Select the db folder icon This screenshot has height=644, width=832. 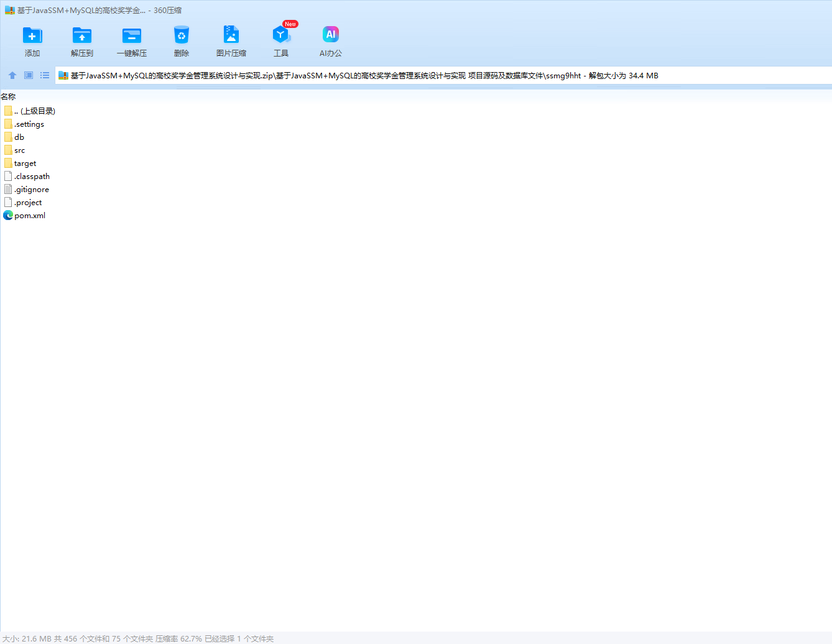(8, 137)
